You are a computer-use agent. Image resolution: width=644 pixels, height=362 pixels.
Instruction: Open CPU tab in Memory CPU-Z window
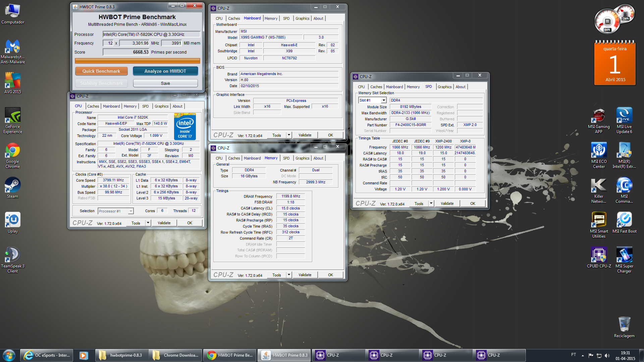(219, 158)
